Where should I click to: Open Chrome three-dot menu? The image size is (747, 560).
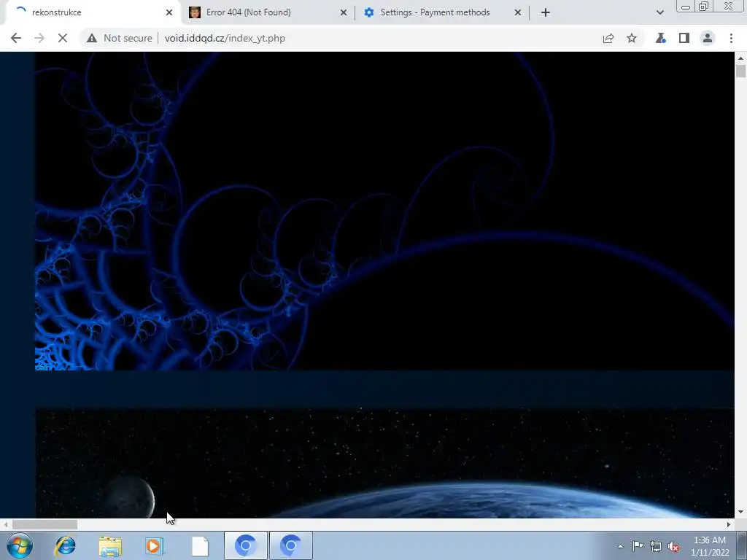[731, 38]
